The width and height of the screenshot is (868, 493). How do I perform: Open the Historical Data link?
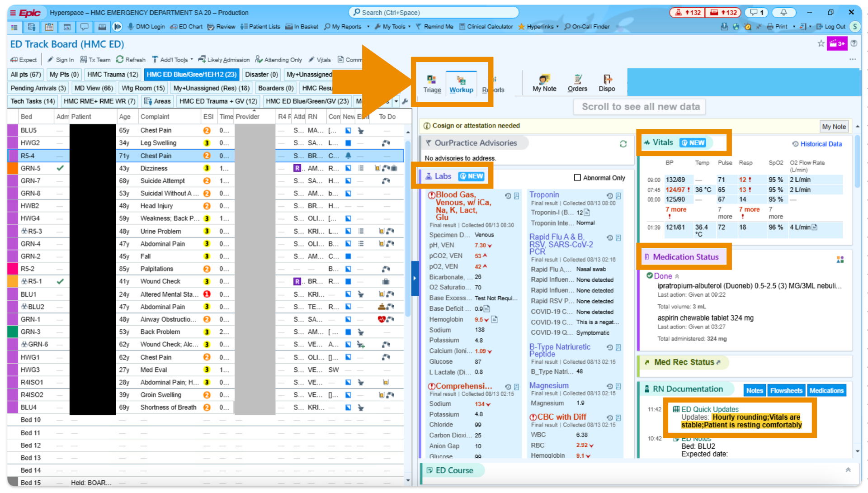tap(817, 144)
